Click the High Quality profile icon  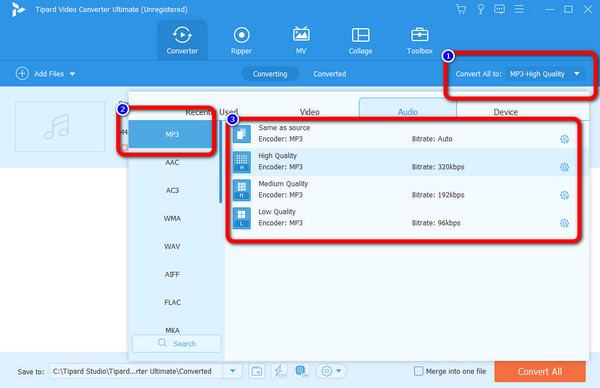point(241,162)
